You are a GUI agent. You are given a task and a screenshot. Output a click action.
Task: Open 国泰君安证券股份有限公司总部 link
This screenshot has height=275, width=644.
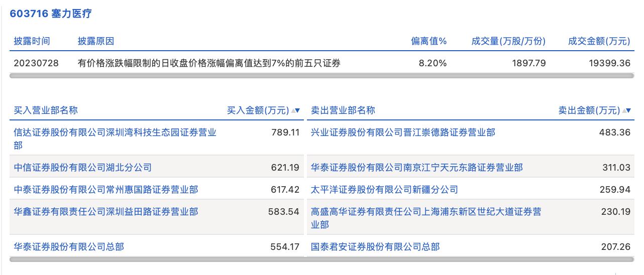(375, 247)
